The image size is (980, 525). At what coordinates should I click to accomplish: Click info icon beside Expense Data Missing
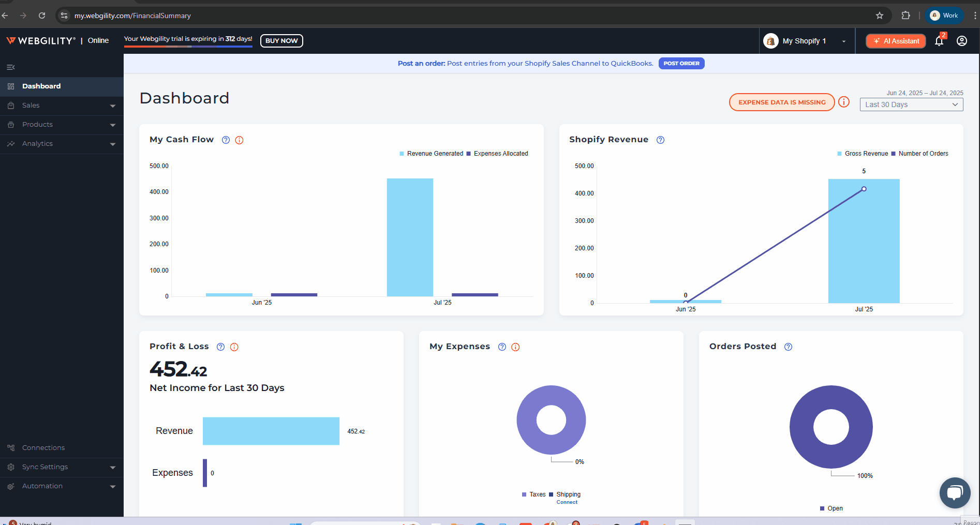(844, 102)
